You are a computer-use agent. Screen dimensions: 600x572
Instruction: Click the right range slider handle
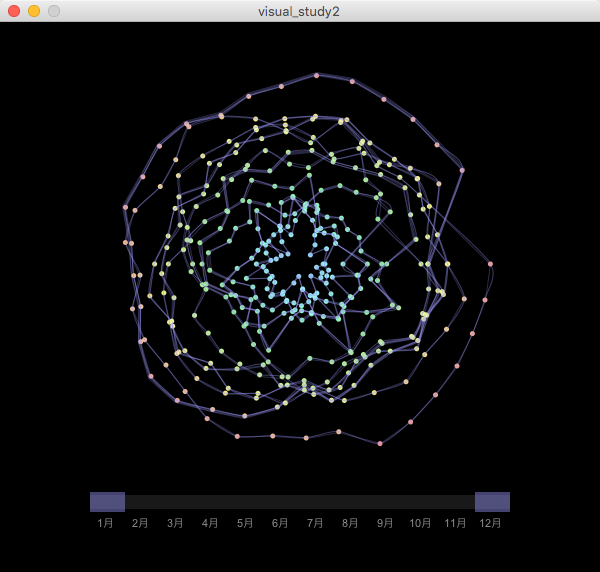(x=492, y=501)
